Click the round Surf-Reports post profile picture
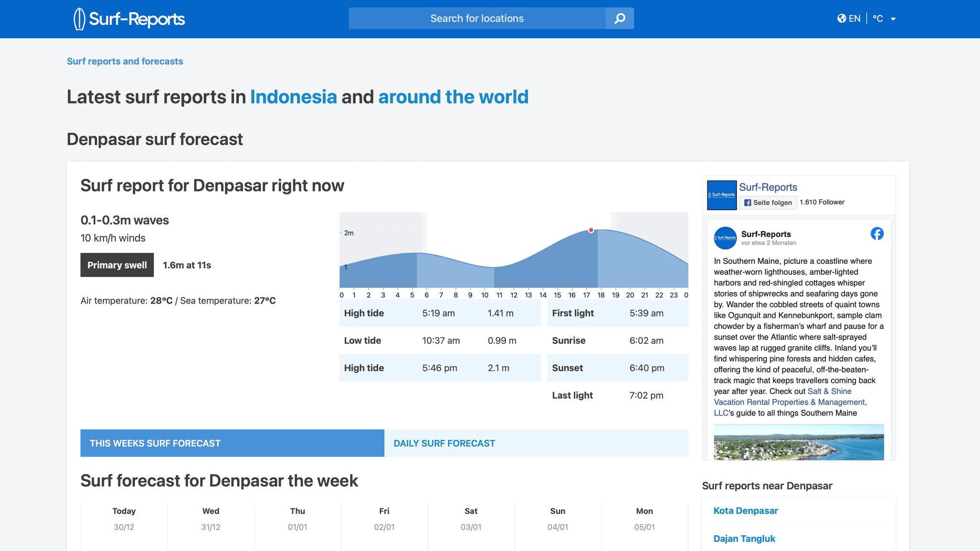The image size is (980, 551). click(x=725, y=238)
